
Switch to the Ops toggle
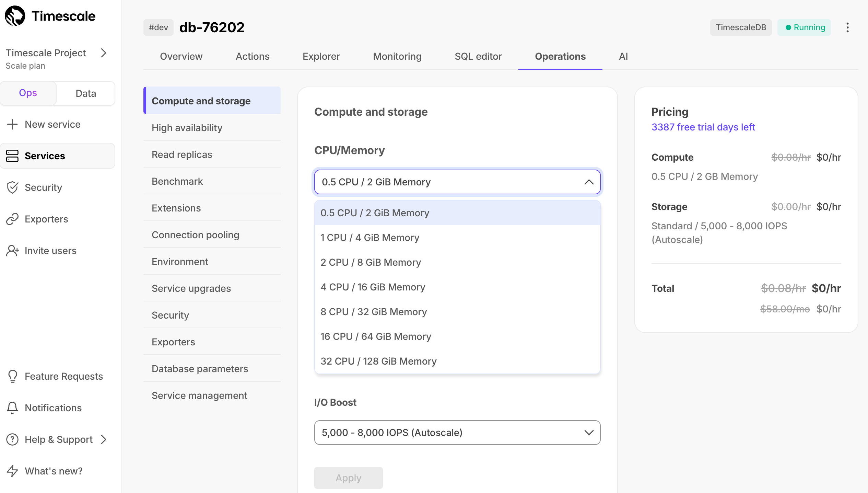28,93
